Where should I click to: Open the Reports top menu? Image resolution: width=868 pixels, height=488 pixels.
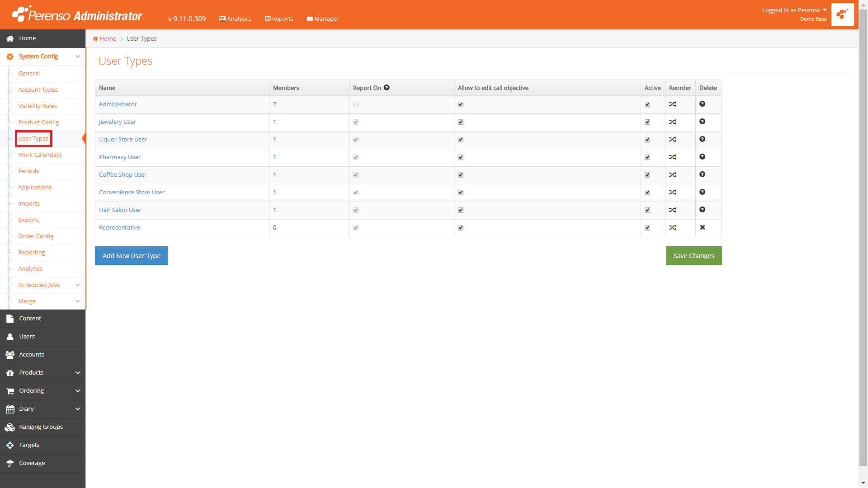[279, 19]
